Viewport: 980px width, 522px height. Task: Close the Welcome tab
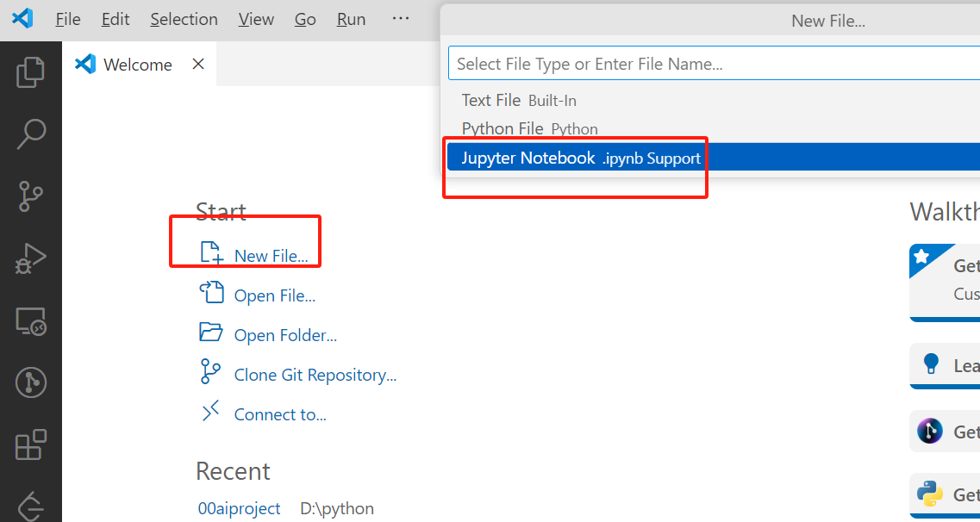[x=198, y=65]
